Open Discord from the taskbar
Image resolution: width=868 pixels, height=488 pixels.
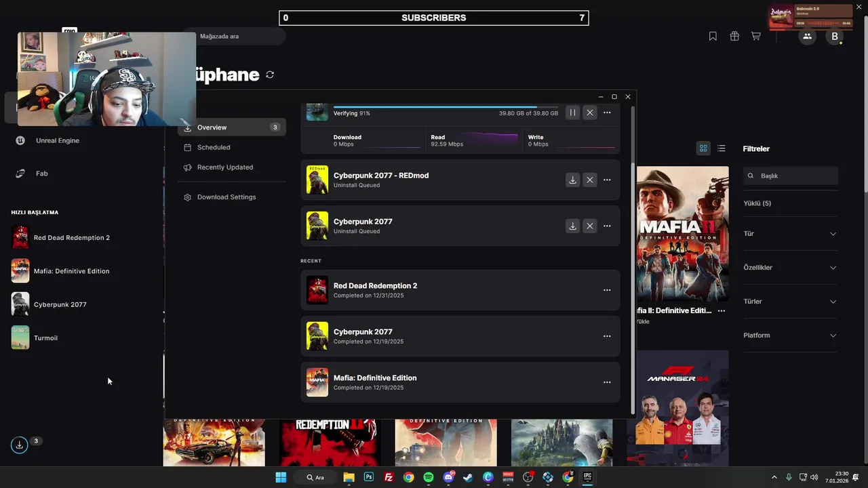pyautogui.click(x=448, y=477)
